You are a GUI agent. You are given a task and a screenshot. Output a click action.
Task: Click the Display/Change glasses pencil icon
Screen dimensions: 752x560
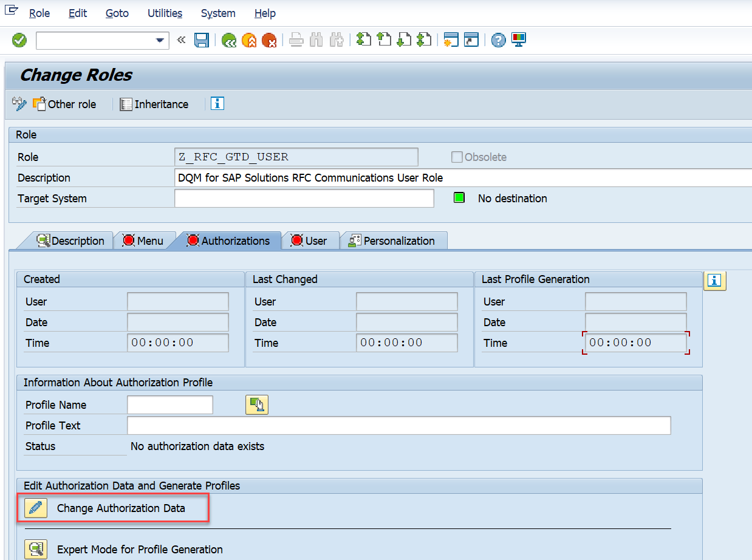(19, 104)
